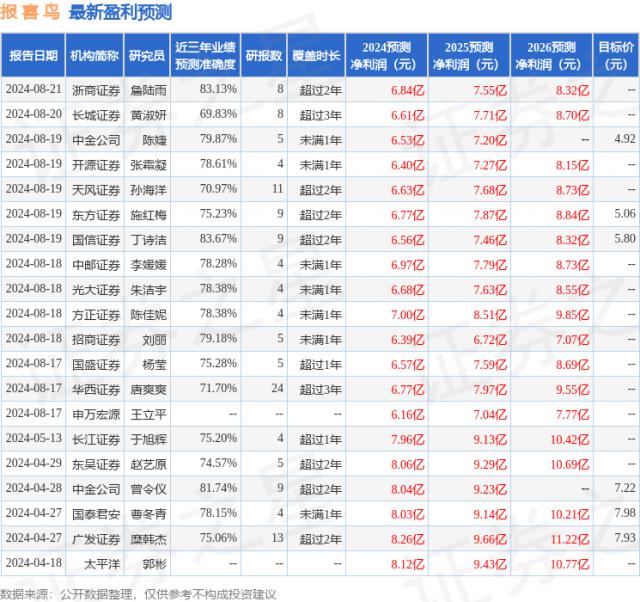
Task: Open the 浙商证券 institution cell
Action: (95, 90)
